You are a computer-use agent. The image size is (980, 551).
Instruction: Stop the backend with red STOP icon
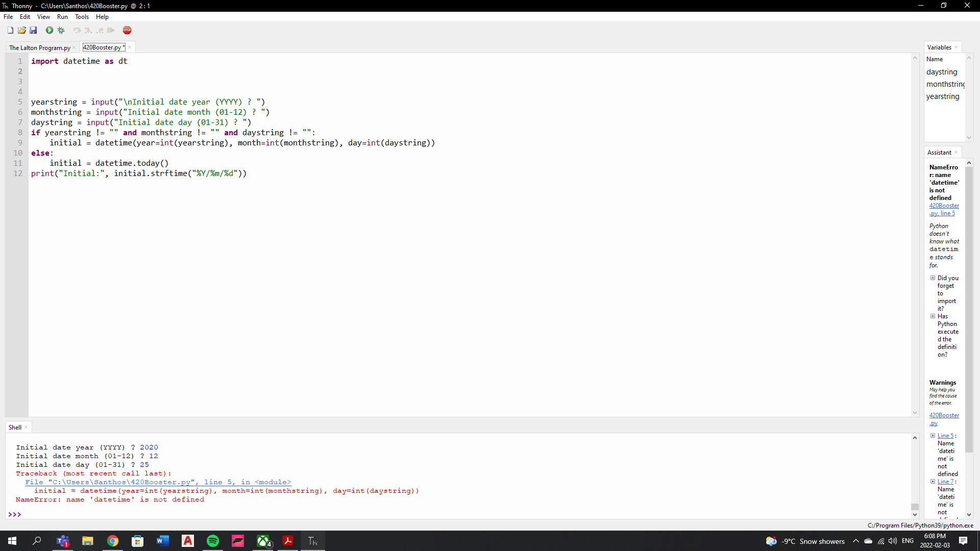coord(127,31)
